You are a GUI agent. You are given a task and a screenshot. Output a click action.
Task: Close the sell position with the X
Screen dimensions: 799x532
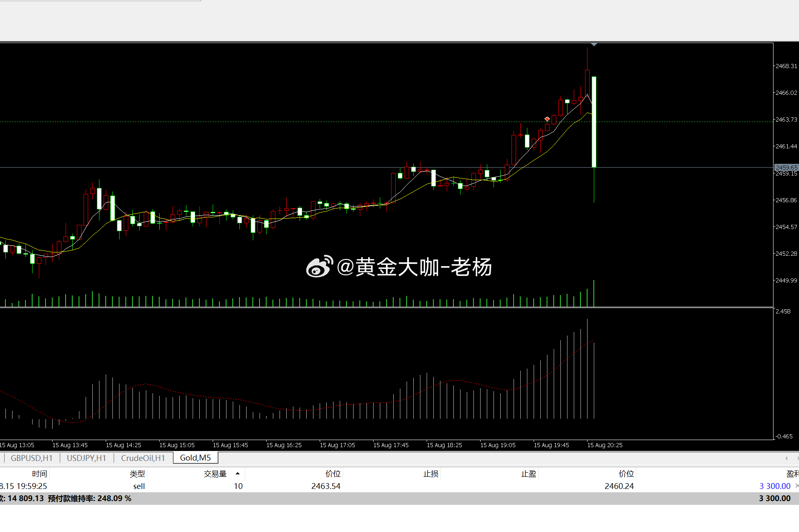[x=796, y=486]
